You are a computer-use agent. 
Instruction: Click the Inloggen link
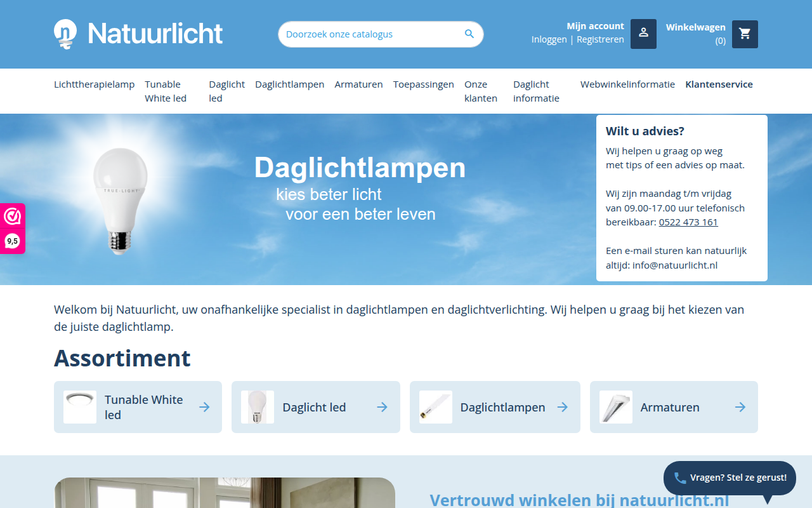point(549,39)
